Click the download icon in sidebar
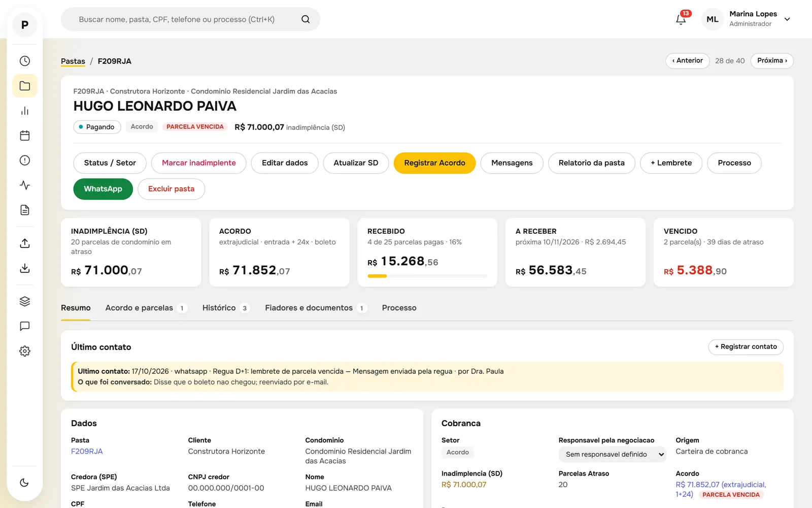The height and width of the screenshot is (508, 812). (x=24, y=268)
